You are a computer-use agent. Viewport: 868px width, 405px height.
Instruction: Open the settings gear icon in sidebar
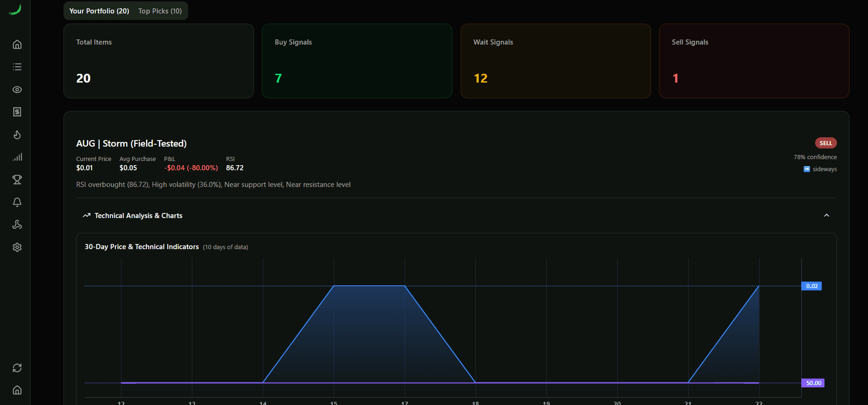click(17, 247)
